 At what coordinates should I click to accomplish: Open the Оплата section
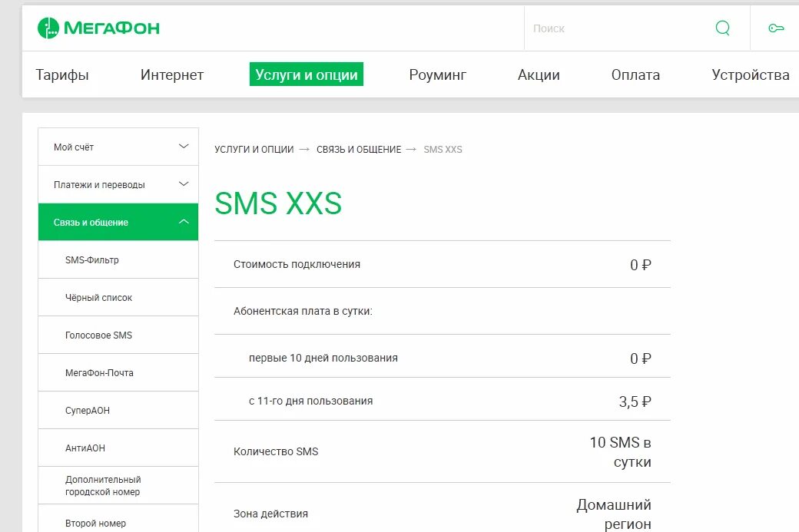635,74
